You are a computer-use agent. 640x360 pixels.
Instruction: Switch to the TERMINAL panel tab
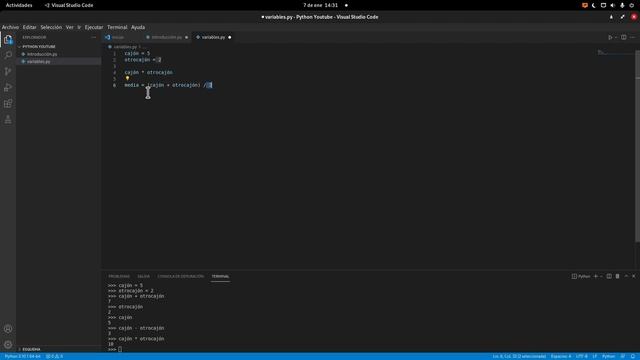(x=220, y=276)
